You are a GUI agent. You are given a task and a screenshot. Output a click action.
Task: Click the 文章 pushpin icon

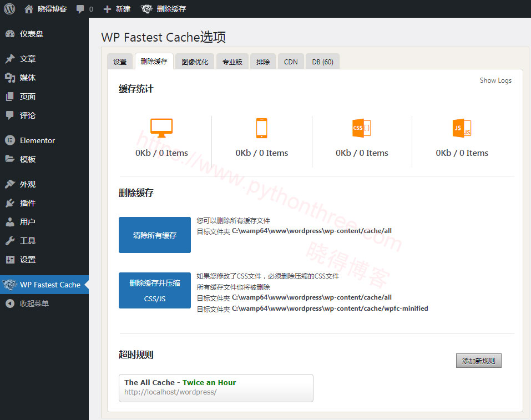pos(10,59)
